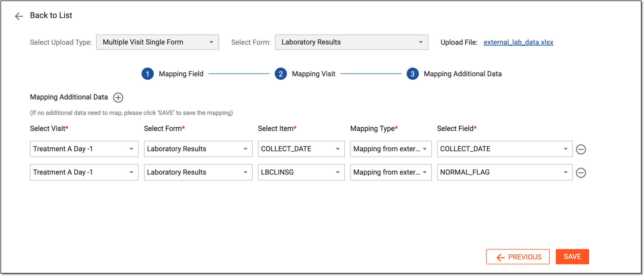Screen dimensions: 644x276
Task: Click the Mapping Additional Data section heading
Action: click(69, 97)
